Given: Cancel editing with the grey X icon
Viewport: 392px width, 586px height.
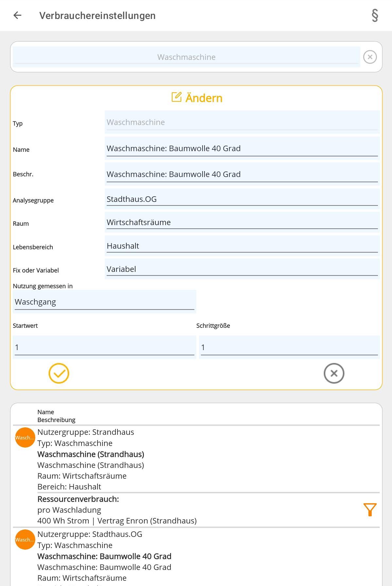Looking at the screenshot, I should (x=334, y=373).
